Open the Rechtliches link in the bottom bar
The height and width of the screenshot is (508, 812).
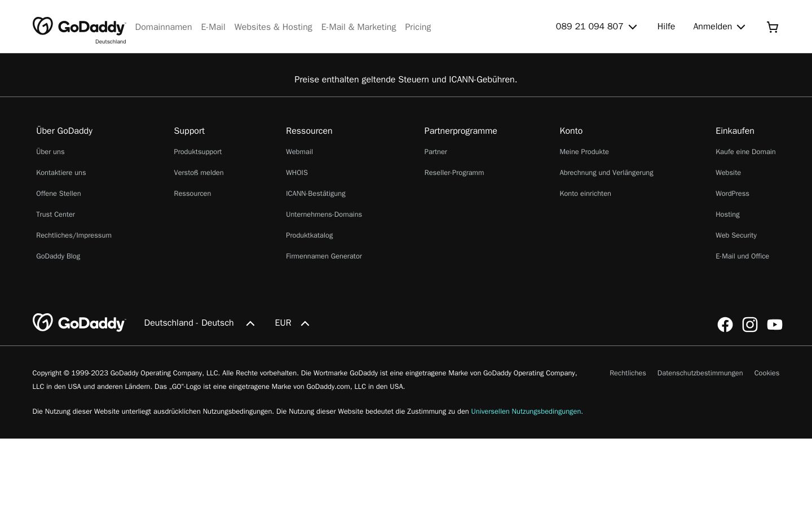[628, 373]
